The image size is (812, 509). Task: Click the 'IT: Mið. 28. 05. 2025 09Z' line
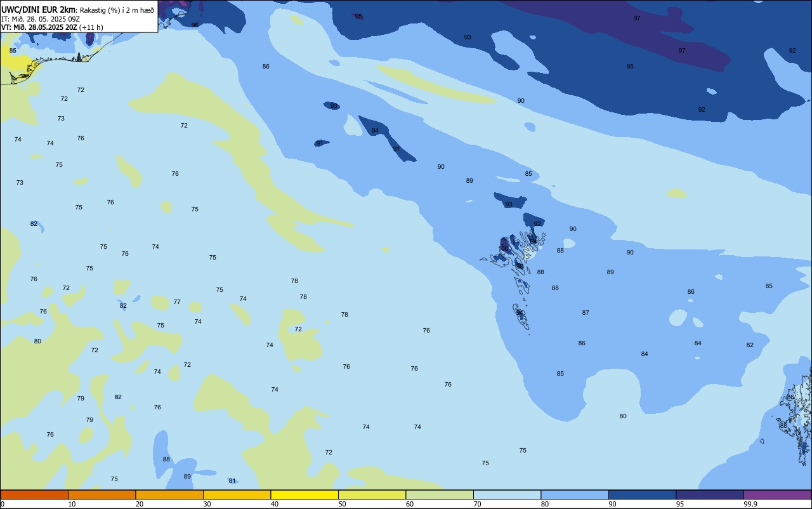tap(41, 19)
